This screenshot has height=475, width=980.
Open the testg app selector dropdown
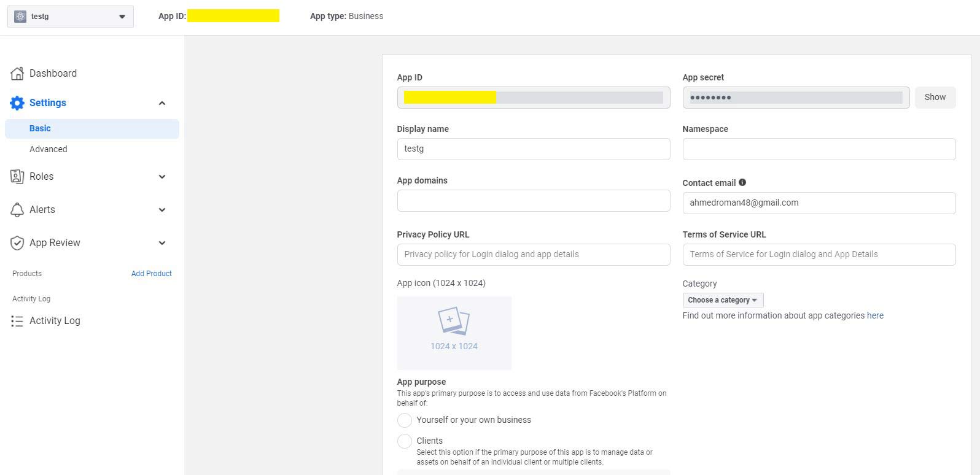tap(71, 17)
